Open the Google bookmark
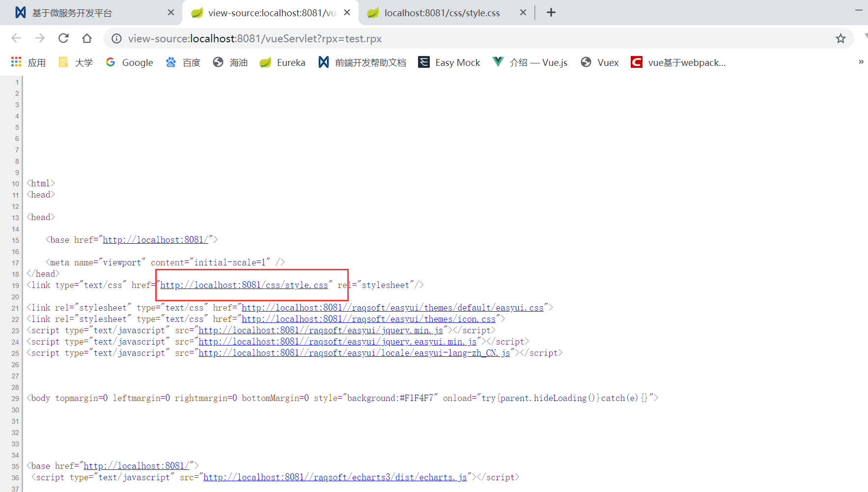The height and width of the screenshot is (492, 868). [x=130, y=62]
